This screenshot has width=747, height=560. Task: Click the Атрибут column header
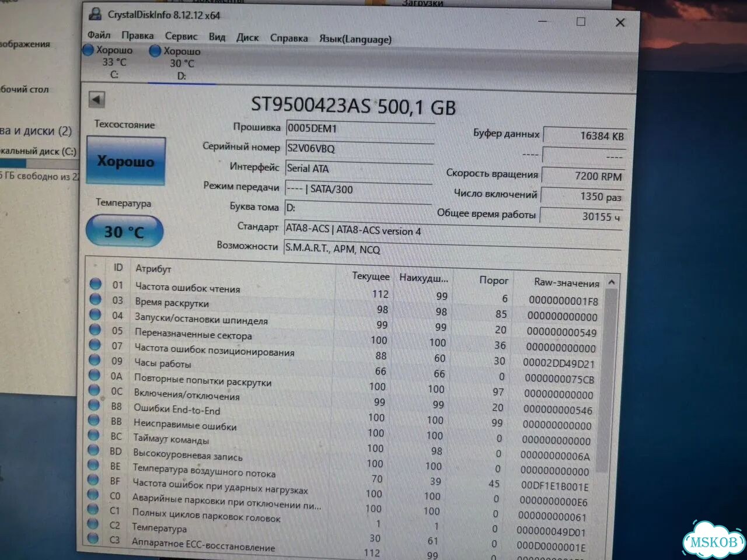[x=153, y=268]
